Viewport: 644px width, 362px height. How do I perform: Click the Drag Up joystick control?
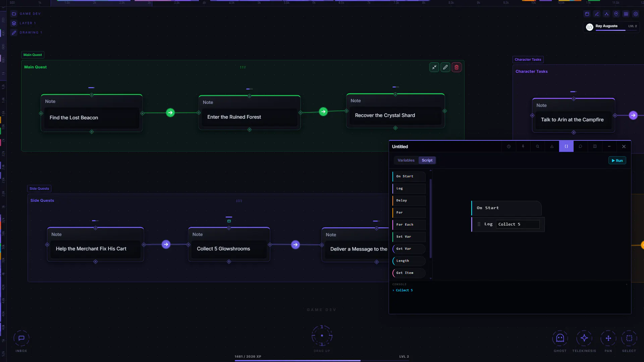point(322,336)
